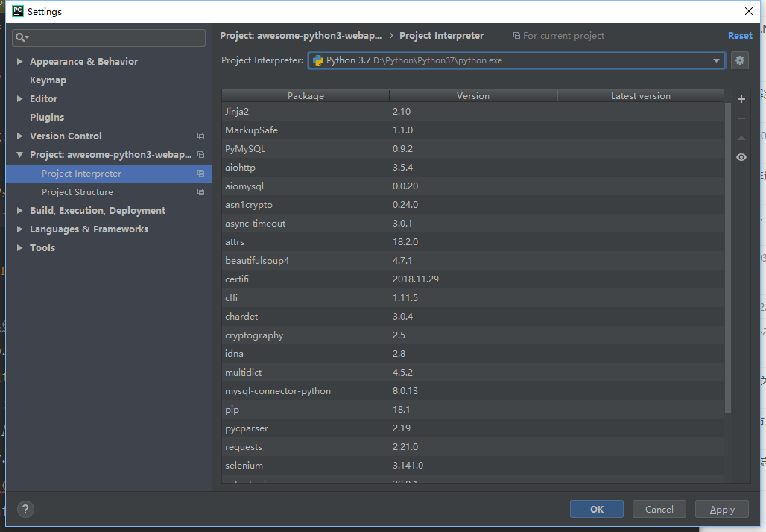Select the async-timeout package row

tap(473, 224)
